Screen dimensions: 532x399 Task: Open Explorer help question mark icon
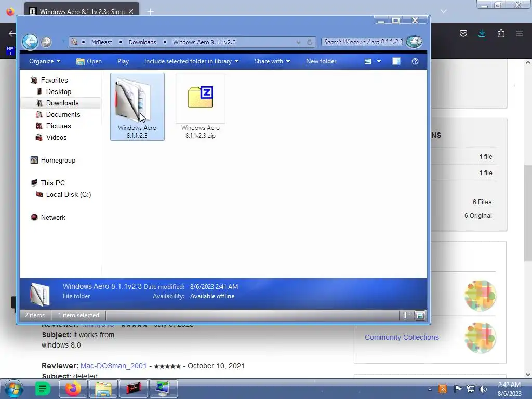415,61
